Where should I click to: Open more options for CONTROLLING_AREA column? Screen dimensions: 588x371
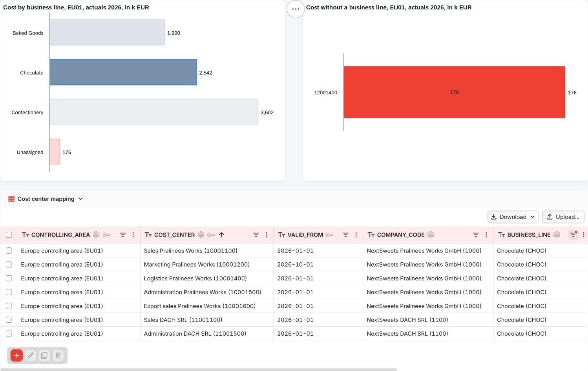[x=133, y=235]
